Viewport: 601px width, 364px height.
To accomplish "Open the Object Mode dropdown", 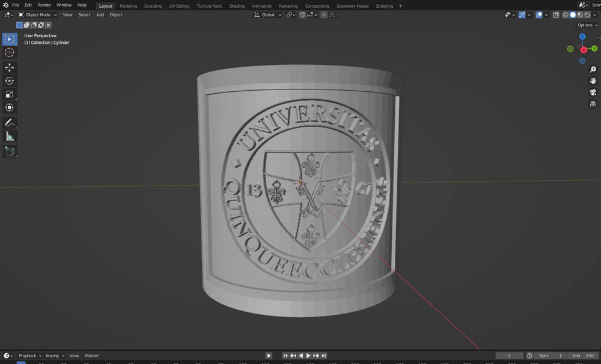I will pos(37,15).
